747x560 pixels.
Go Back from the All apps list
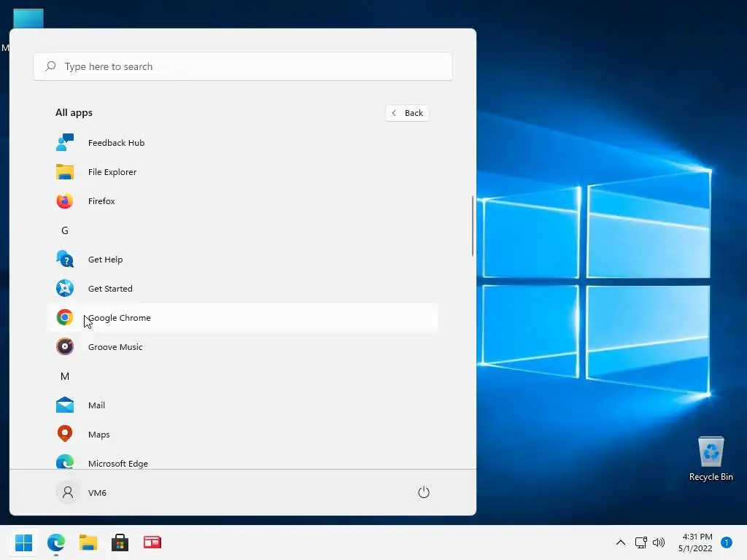pos(407,113)
